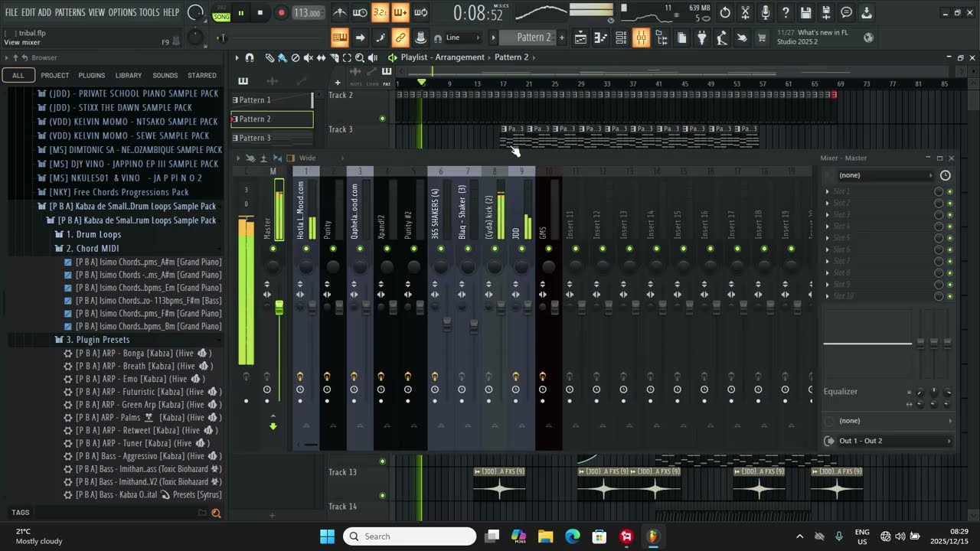Switch browser to the SOUNDS tab
Viewport: 980px width, 551px height.
pyautogui.click(x=165, y=75)
